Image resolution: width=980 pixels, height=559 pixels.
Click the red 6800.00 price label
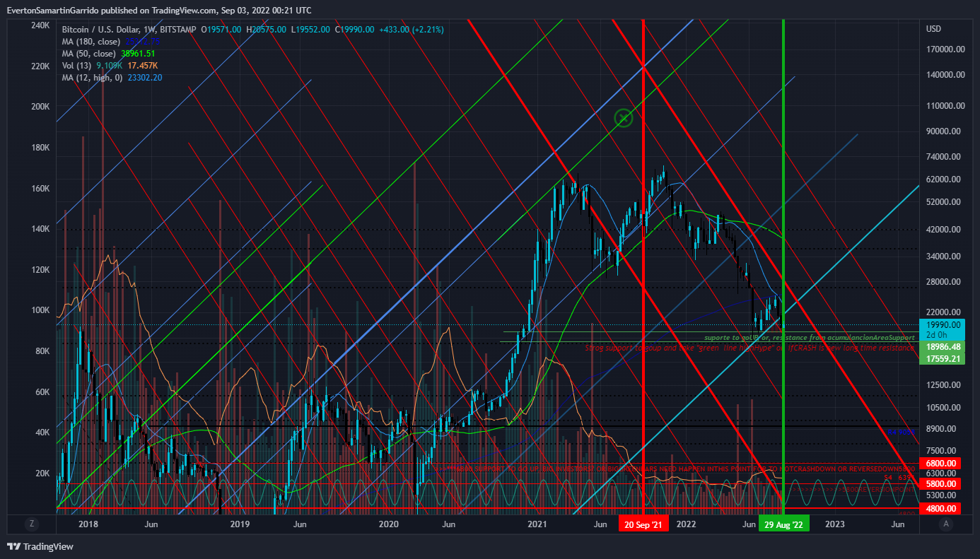pos(941,463)
